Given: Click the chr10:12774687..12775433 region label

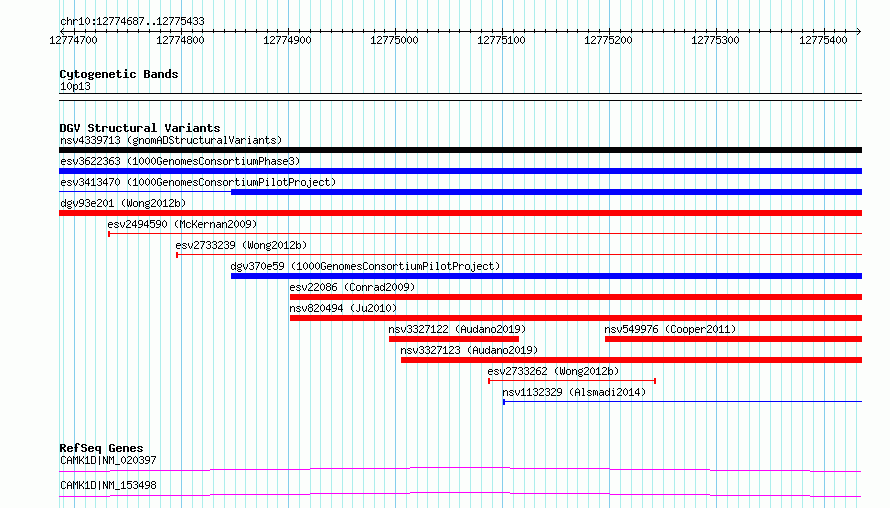Looking at the screenshot, I should coord(132,21).
